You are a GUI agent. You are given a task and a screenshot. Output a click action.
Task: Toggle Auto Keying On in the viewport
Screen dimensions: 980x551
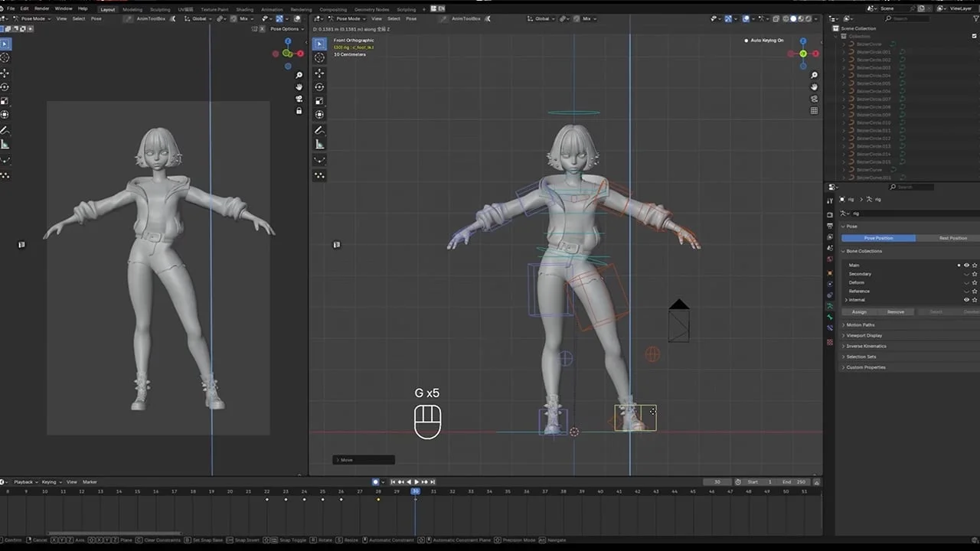(x=764, y=40)
